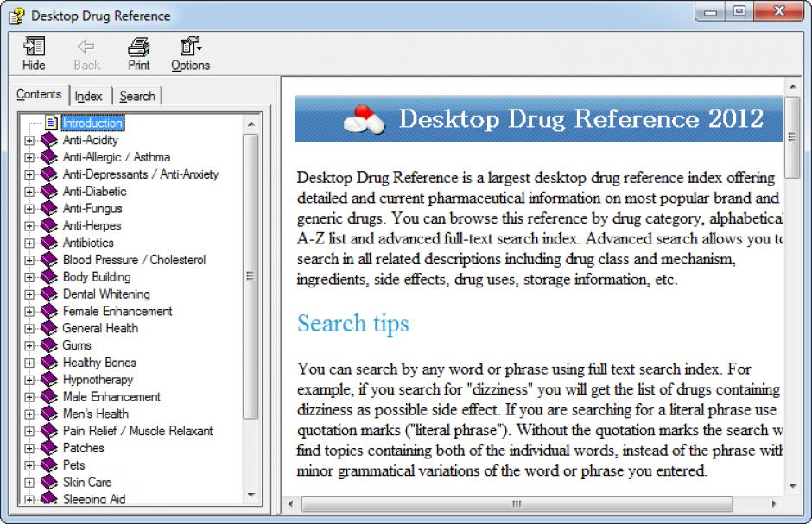This screenshot has height=524, width=812.
Task: Select the Anti-Fungus category label
Action: [92, 208]
